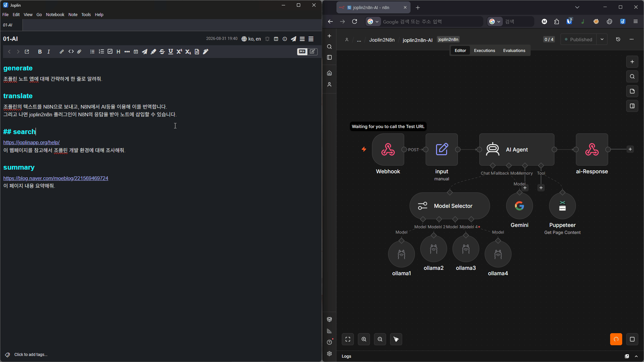
Task: Switch Joplin to rich text editor
Action: point(313,52)
